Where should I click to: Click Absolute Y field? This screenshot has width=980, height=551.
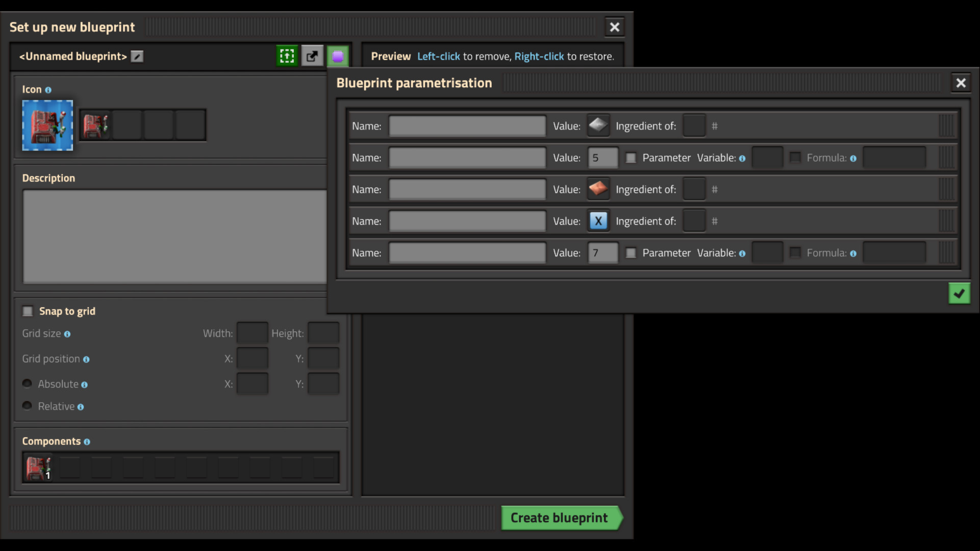323,384
